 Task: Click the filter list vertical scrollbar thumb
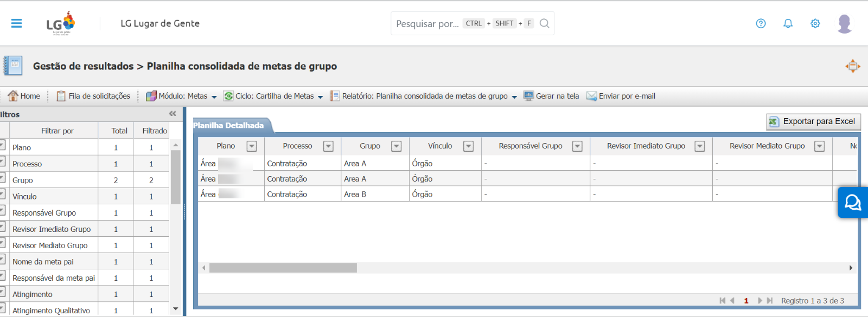click(x=175, y=177)
